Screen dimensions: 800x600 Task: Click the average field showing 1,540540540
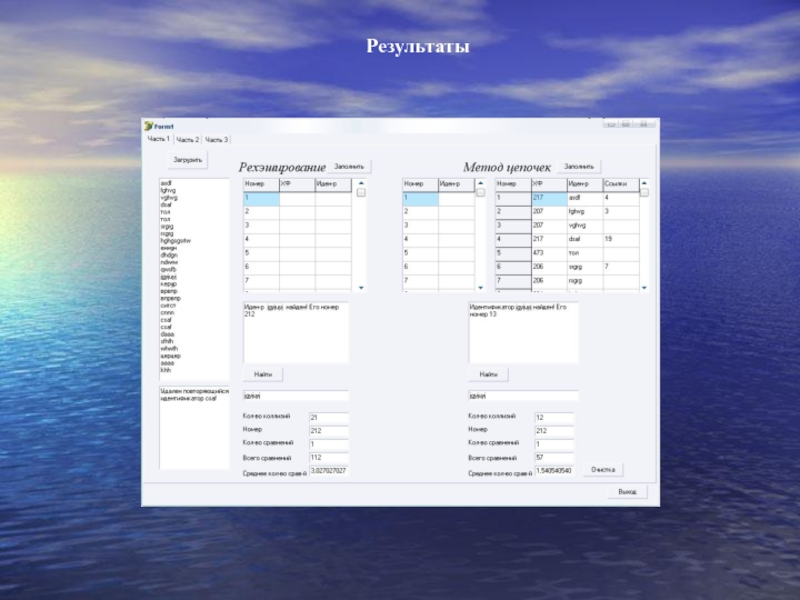click(554, 471)
